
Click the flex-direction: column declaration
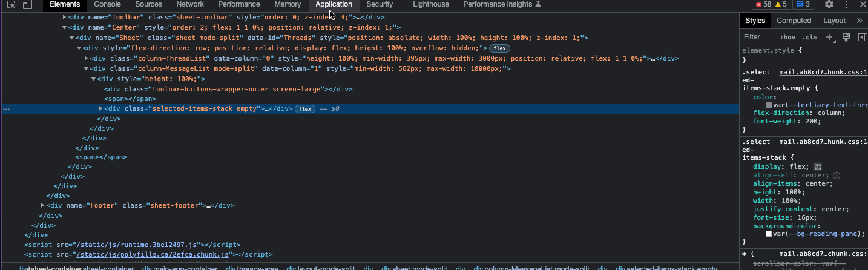pyautogui.click(x=799, y=113)
